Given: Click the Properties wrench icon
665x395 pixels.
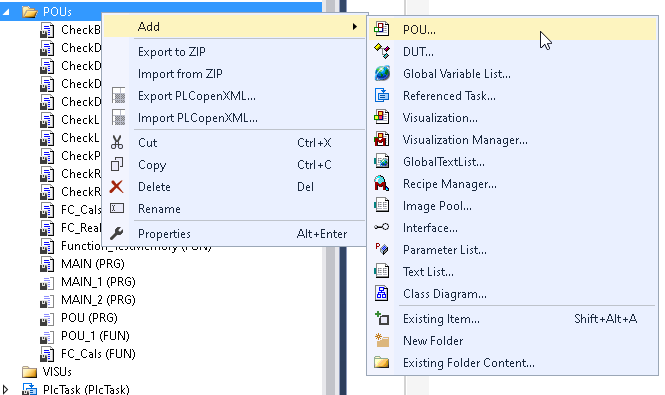Looking at the screenshot, I should [x=117, y=233].
